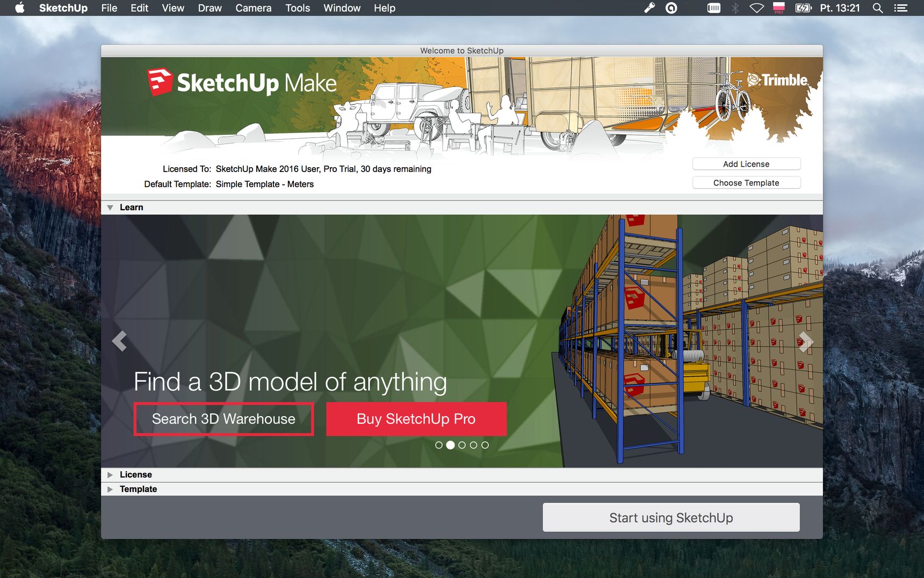Click the SketchUp Make red logo

pyautogui.click(x=160, y=82)
